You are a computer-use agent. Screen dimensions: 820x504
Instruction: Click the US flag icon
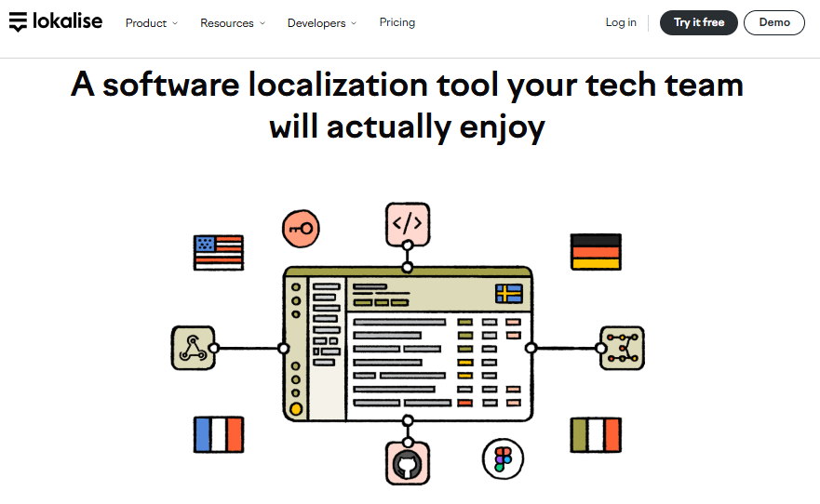click(x=219, y=253)
